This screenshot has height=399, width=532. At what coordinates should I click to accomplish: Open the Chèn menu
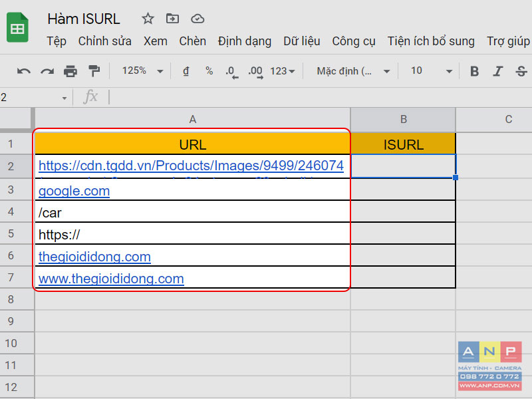[x=192, y=41]
